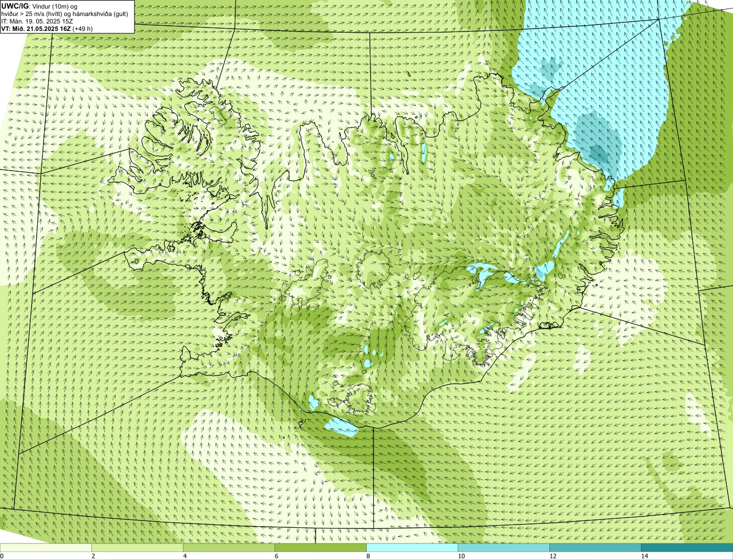Click the 6–8 m/s dark green legend segment
The height and width of the screenshot is (560, 733).
(321, 547)
